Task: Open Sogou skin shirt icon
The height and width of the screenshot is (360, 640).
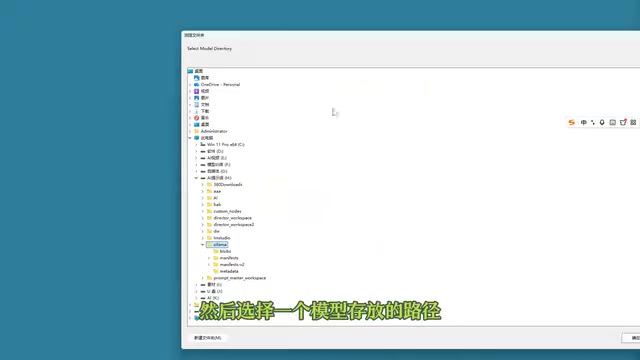Action: [x=623, y=122]
